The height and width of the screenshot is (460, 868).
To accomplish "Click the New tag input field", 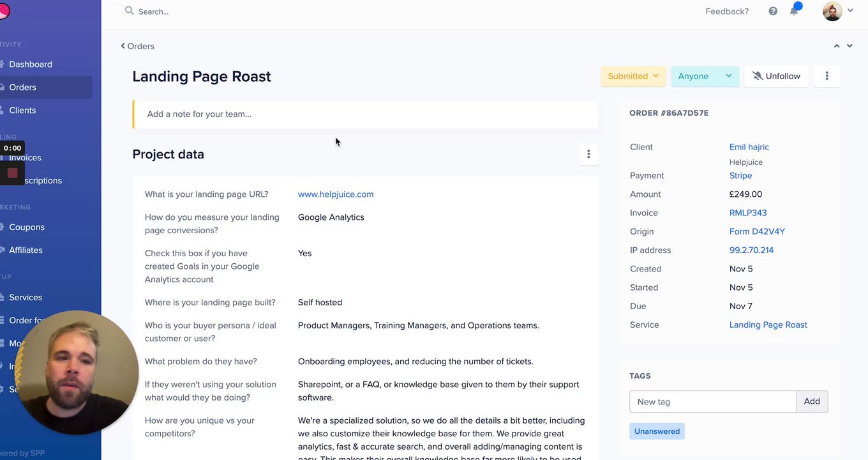I will 712,401.
